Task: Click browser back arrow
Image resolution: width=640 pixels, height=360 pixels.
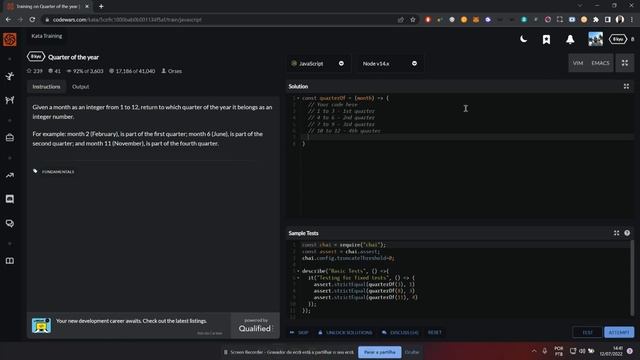Action: pyautogui.click(x=9, y=20)
